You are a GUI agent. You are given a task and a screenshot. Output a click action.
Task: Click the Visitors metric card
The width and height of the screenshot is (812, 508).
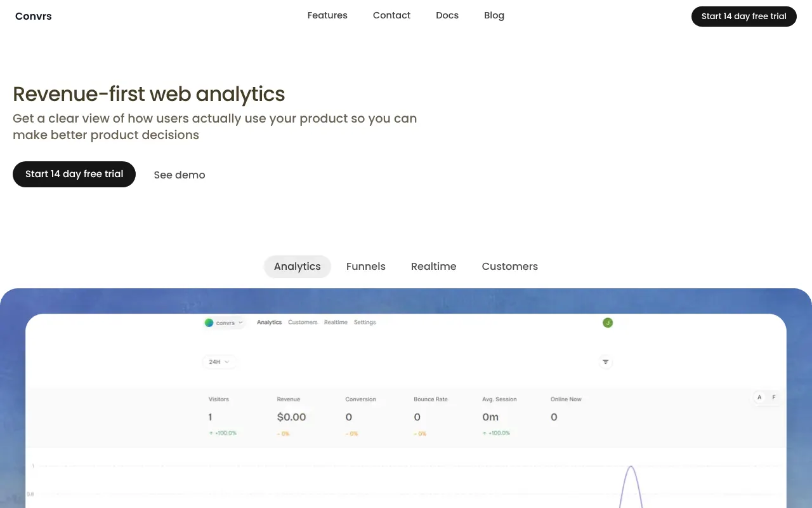[x=223, y=417]
